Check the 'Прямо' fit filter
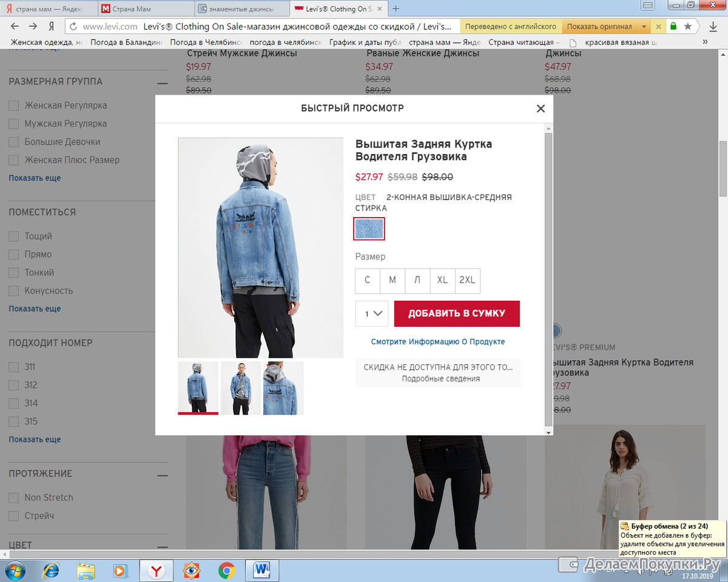This screenshot has height=582, width=728. pyautogui.click(x=13, y=255)
